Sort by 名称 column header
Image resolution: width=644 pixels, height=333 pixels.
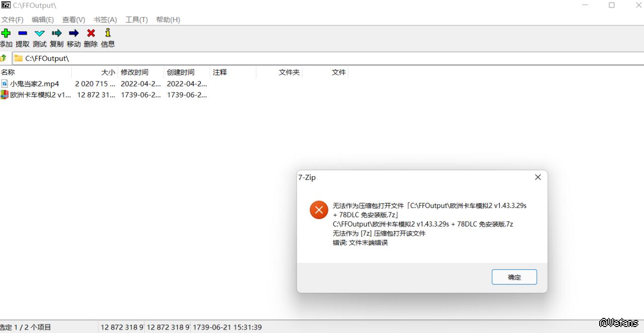pyautogui.click(x=36, y=72)
